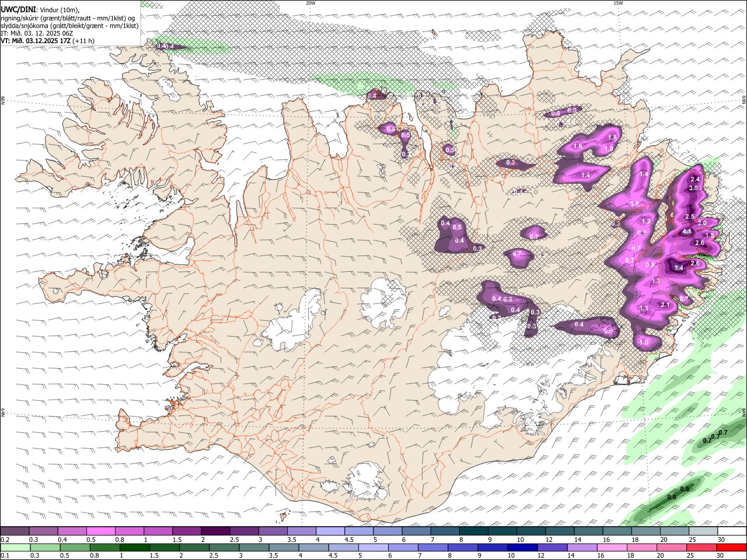747x560 pixels.
Task: Click the pink 16 swatch in lower legend row
Action: point(612,547)
